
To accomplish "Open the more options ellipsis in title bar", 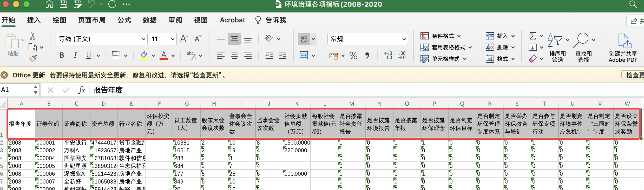I will tap(126, 4).
